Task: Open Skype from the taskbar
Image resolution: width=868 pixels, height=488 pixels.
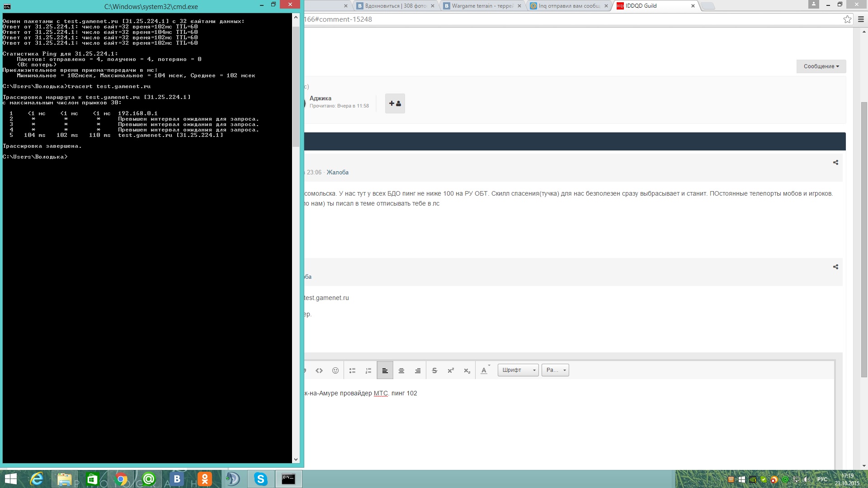Action: tap(260, 479)
